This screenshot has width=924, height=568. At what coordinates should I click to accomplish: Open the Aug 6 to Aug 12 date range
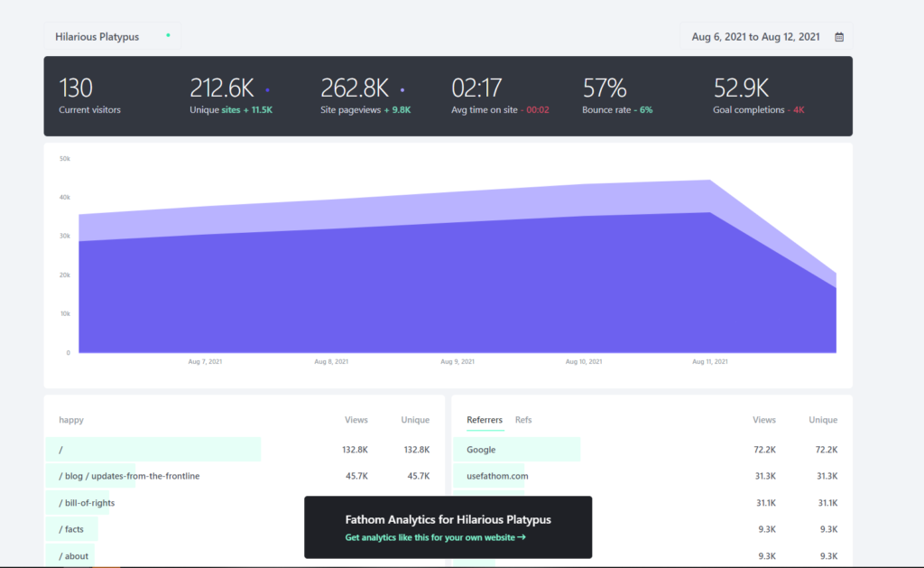click(756, 37)
